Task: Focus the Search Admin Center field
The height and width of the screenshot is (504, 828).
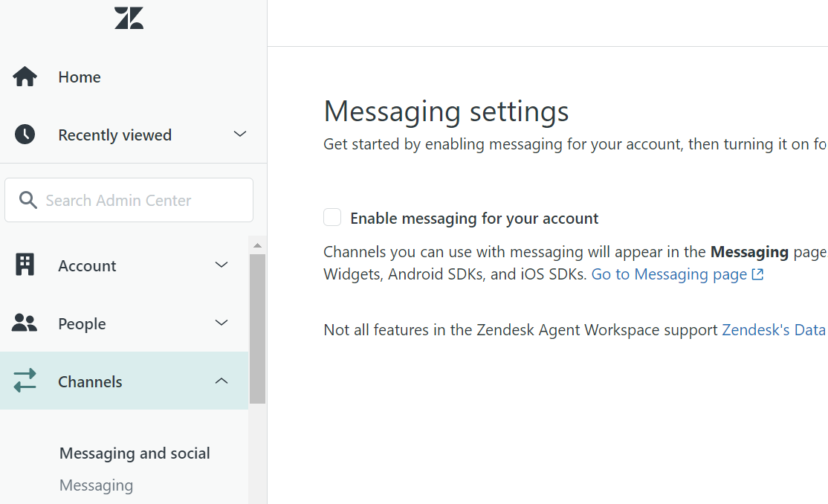Action: tap(141, 200)
